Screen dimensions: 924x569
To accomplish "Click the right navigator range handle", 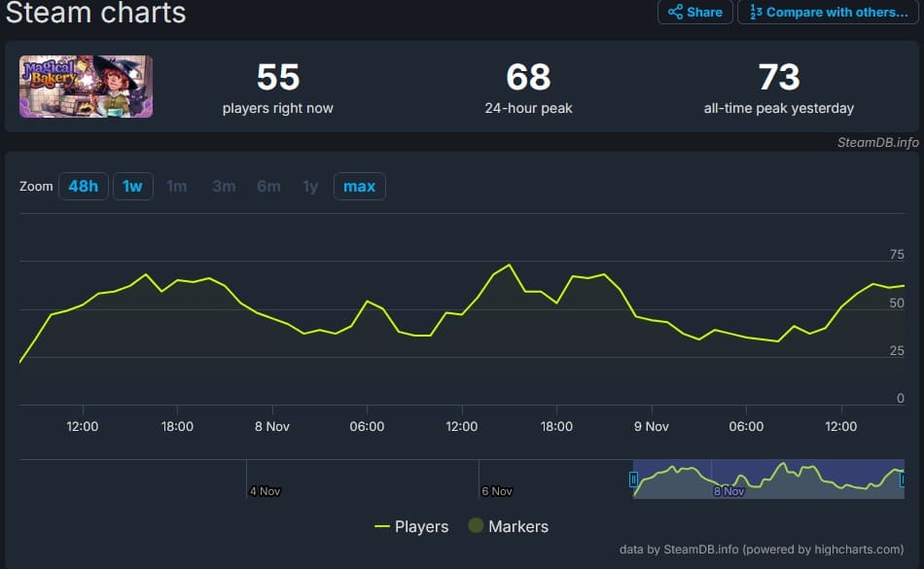I will [903, 479].
